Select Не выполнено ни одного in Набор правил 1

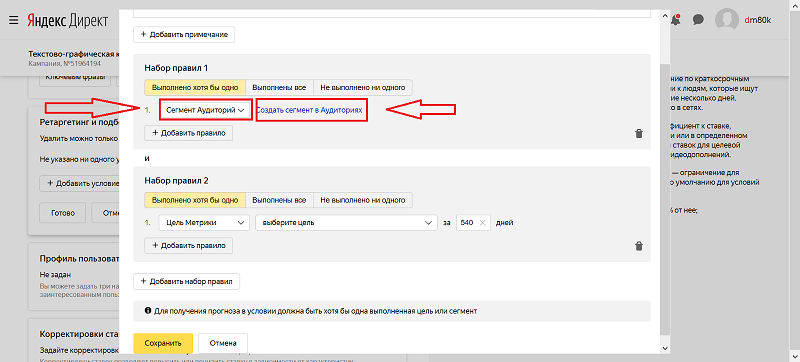point(363,87)
